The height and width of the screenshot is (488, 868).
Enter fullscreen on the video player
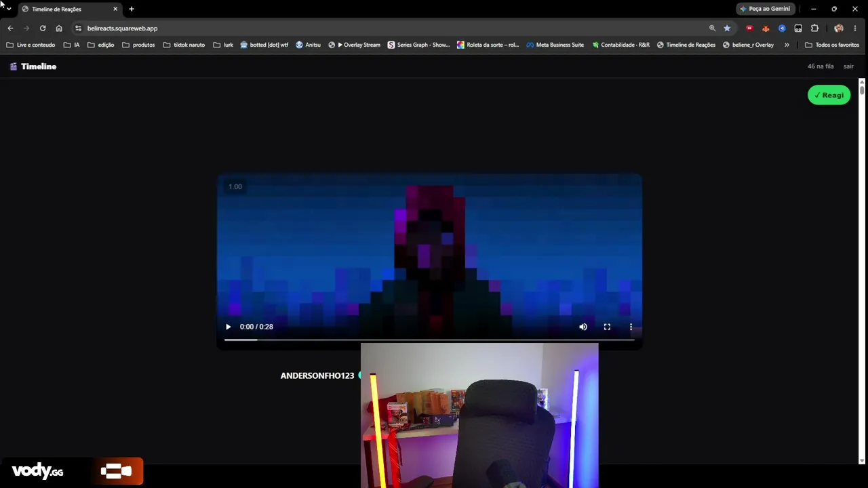point(607,327)
